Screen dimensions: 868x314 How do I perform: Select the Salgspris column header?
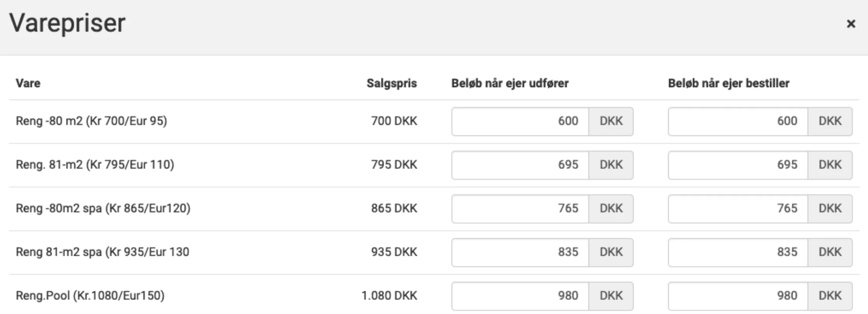(391, 83)
